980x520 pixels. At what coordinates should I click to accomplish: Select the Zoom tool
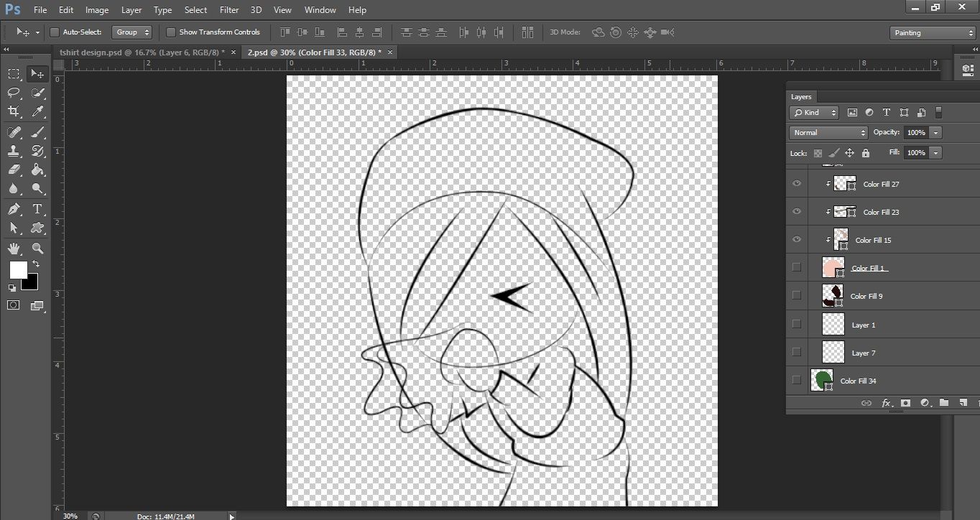[37, 249]
